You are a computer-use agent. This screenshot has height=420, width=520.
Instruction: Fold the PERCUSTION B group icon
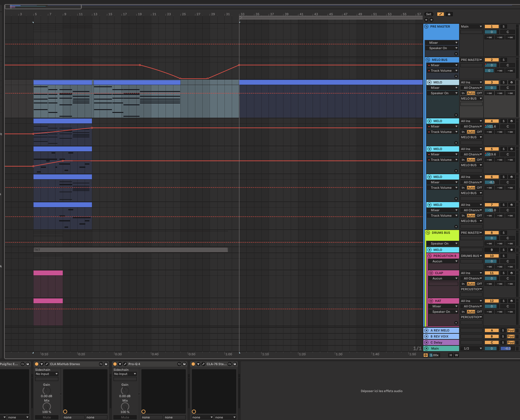pyautogui.click(x=429, y=256)
